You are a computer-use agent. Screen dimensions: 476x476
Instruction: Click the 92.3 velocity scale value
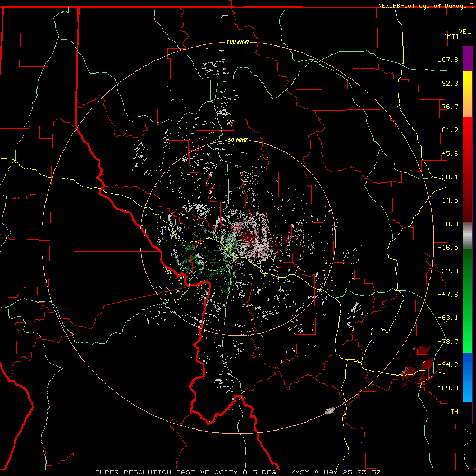tap(450, 83)
